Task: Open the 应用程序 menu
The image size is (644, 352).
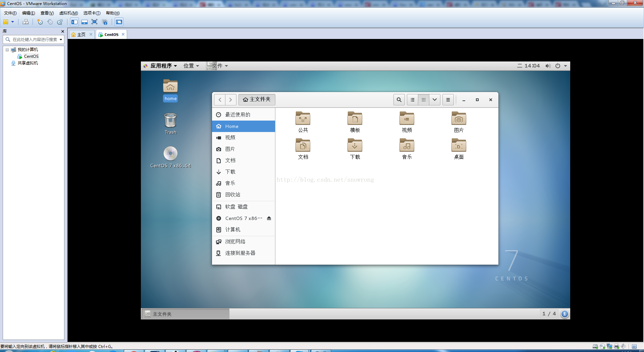Action: point(160,66)
